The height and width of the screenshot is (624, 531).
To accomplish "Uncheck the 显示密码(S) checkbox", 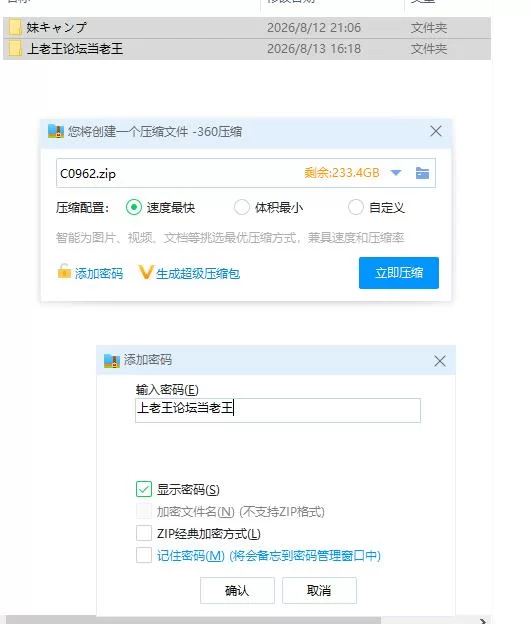I will pos(144,489).
